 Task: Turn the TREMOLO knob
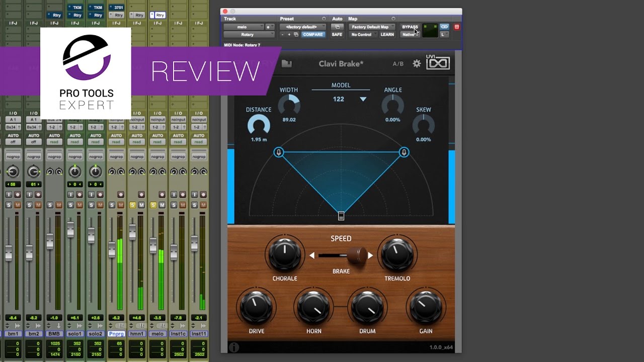pyautogui.click(x=397, y=255)
